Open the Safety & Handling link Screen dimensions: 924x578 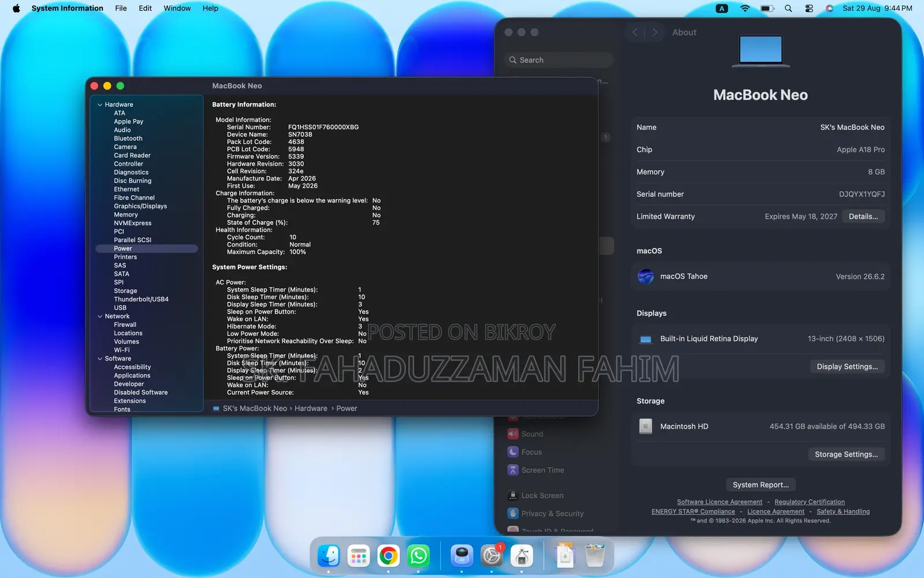(x=843, y=512)
